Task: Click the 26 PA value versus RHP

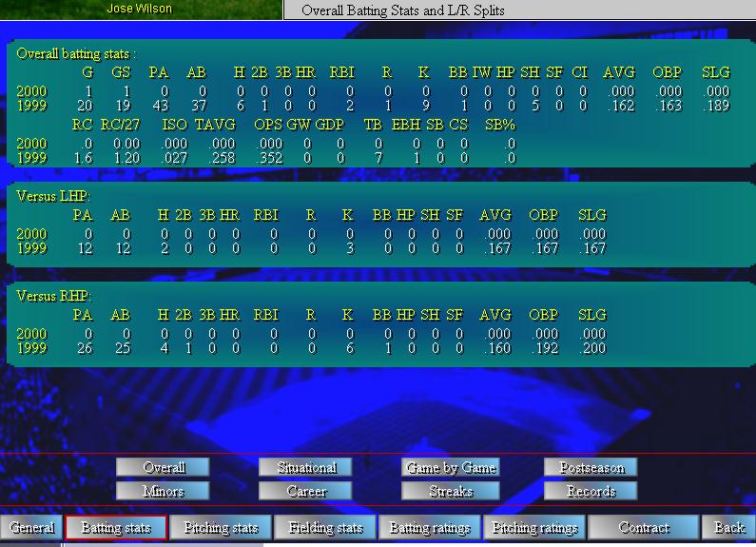Action: [x=85, y=348]
